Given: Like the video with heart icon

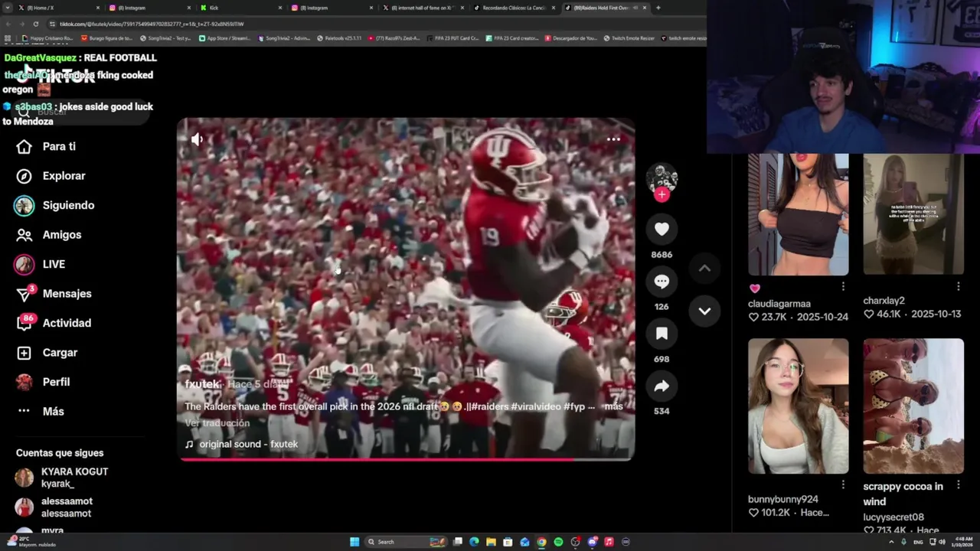Looking at the screenshot, I should 661,229.
